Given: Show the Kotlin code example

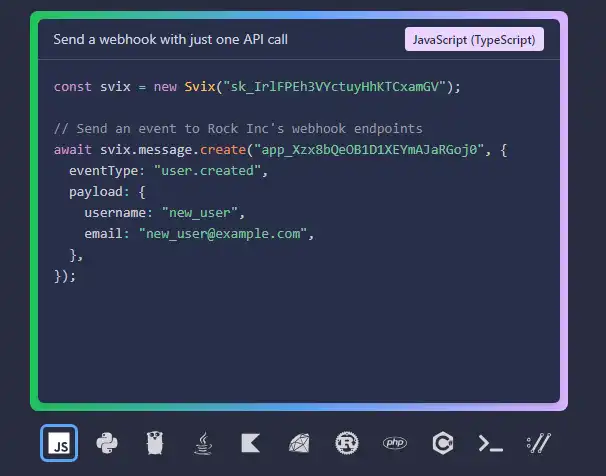Looking at the screenshot, I should (x=251, y=443).
